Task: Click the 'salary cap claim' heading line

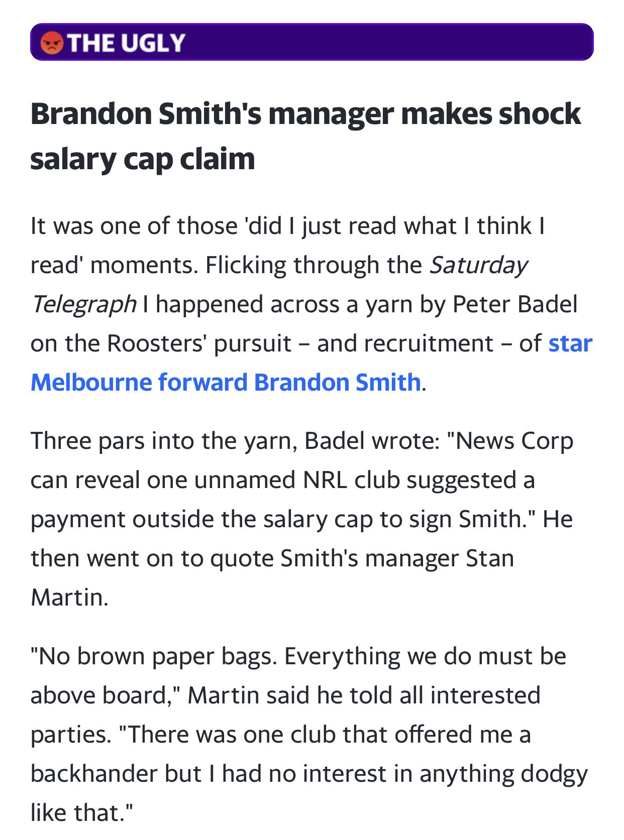Action: (143, 160)
